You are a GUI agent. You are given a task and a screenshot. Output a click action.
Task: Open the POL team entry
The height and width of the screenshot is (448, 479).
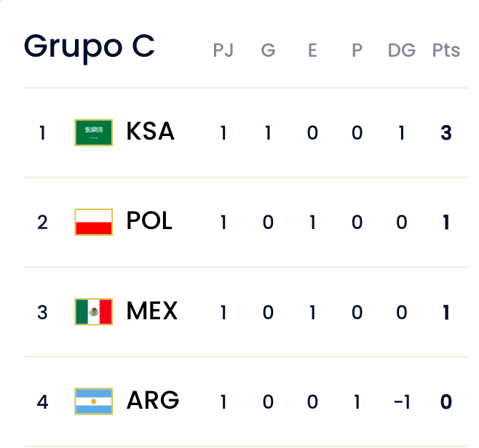[x=149, y=222]
